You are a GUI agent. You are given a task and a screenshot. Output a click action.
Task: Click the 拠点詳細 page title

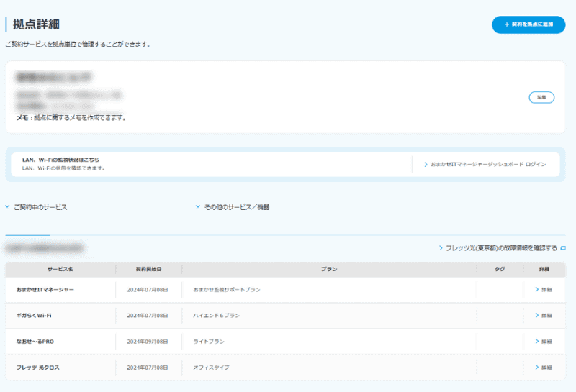(x=37, y=24)
